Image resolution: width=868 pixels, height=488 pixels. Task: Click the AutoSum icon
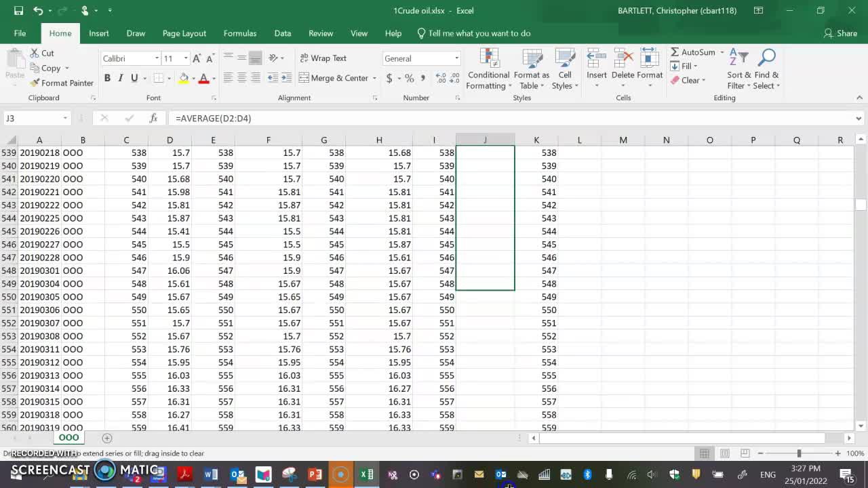pos(675,52)
